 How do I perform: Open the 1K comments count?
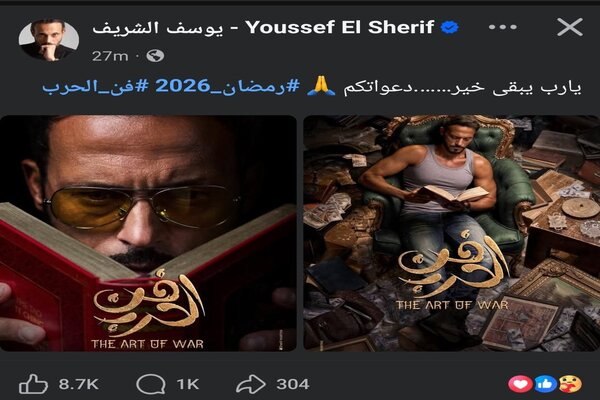(188, 384)
